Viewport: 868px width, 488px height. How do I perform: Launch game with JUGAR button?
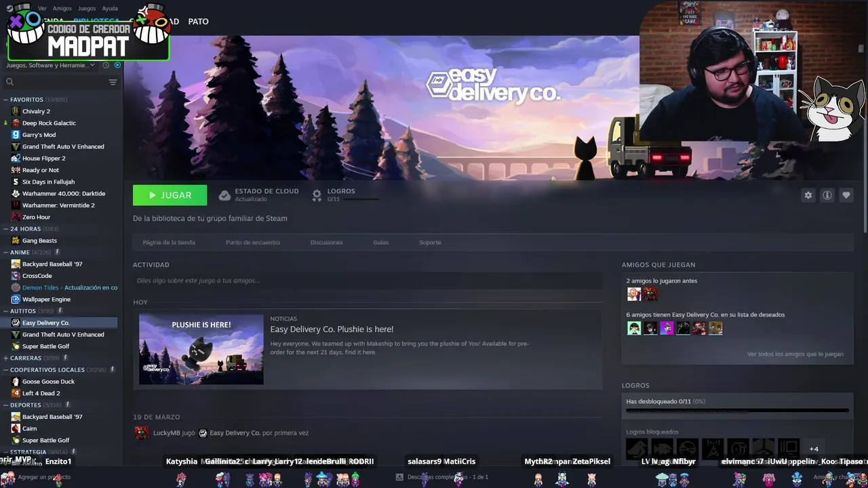tap(170, 195)
